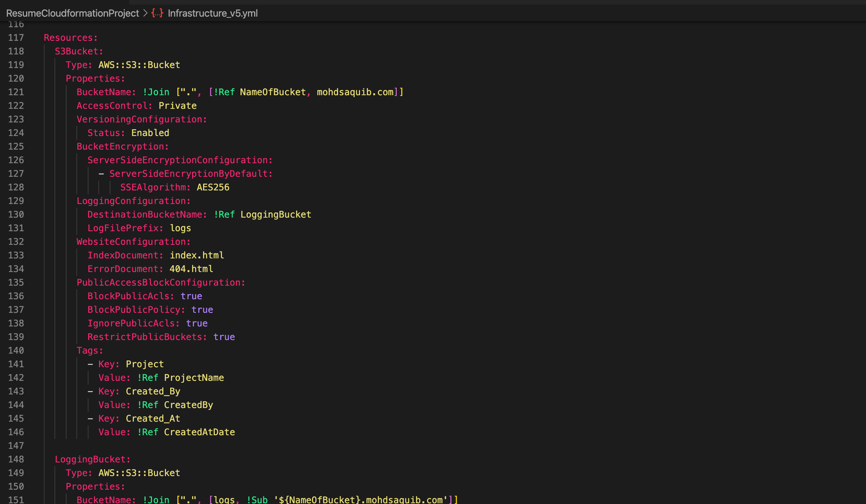The width and height of the screenshot is (866, 504).
Task: Click CreatedAtDate reference
Action: pyautogui.click(x=199, y=432)
